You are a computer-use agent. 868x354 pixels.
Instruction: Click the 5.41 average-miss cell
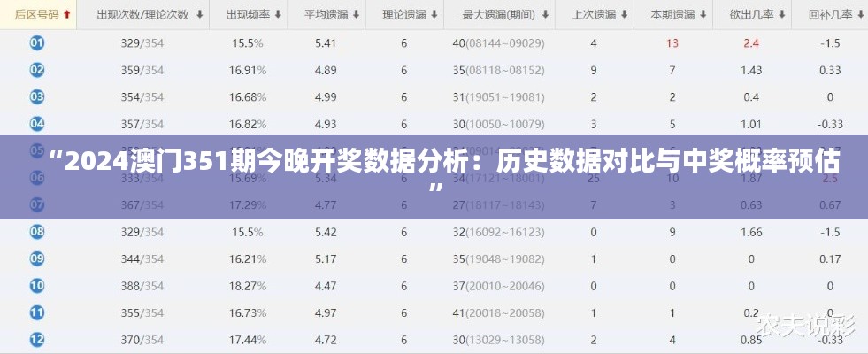[x=326, y=43]
